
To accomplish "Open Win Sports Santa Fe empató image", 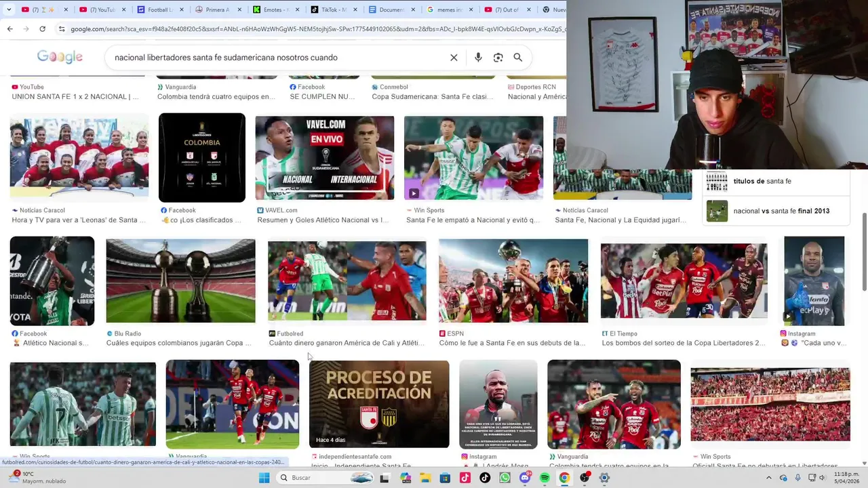I will tap(473, 158).
